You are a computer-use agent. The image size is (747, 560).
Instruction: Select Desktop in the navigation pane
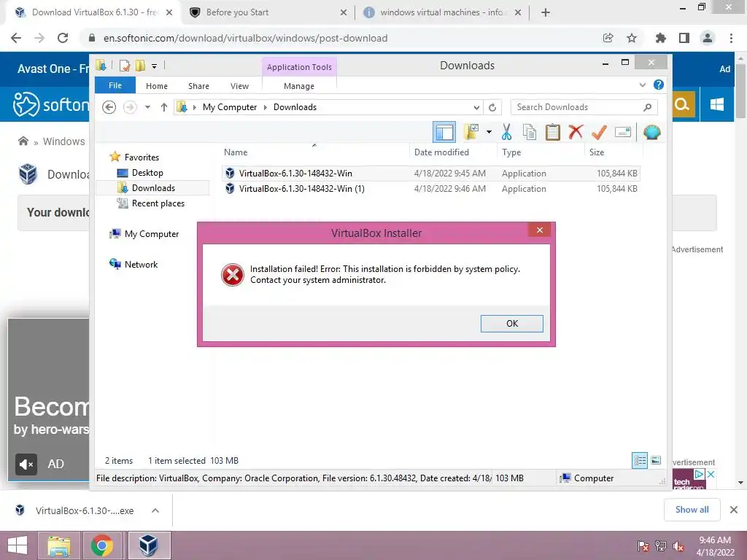click(140, 172)
